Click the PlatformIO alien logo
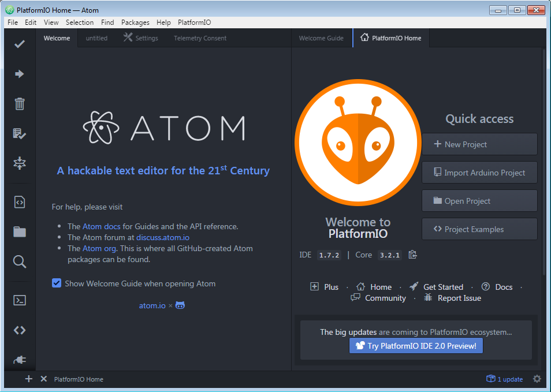This screenshot has height=392, width=551. click(x=358, y=142)
